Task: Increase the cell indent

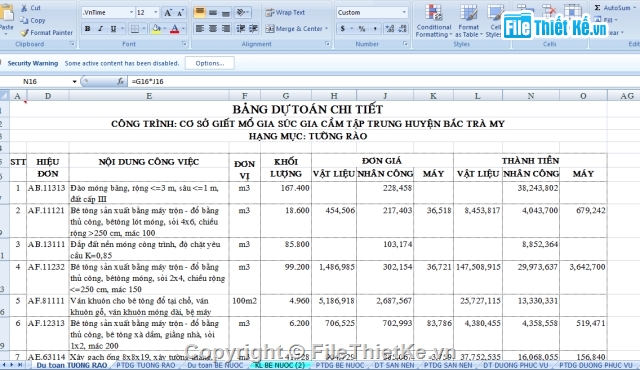Action: click(253, 29)
